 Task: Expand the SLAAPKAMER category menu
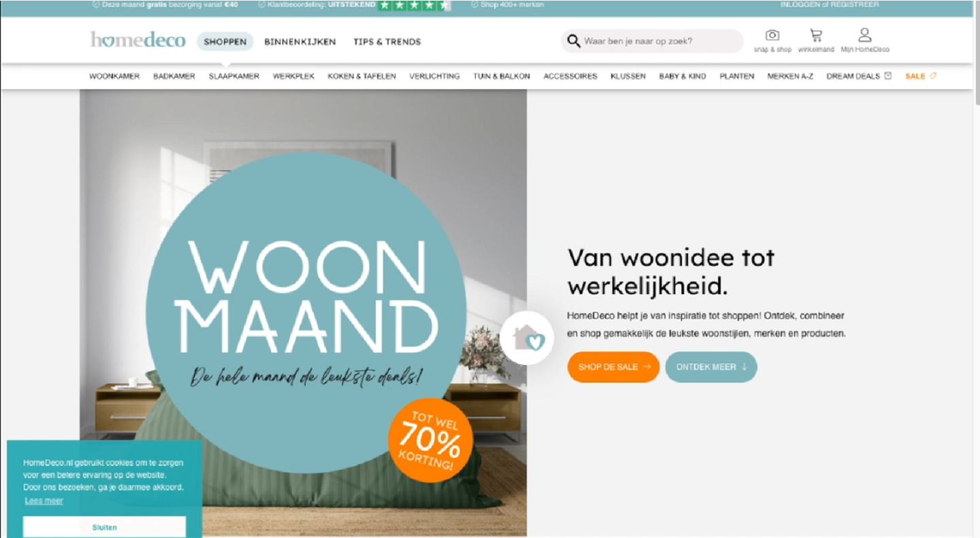tap(234, 76)
